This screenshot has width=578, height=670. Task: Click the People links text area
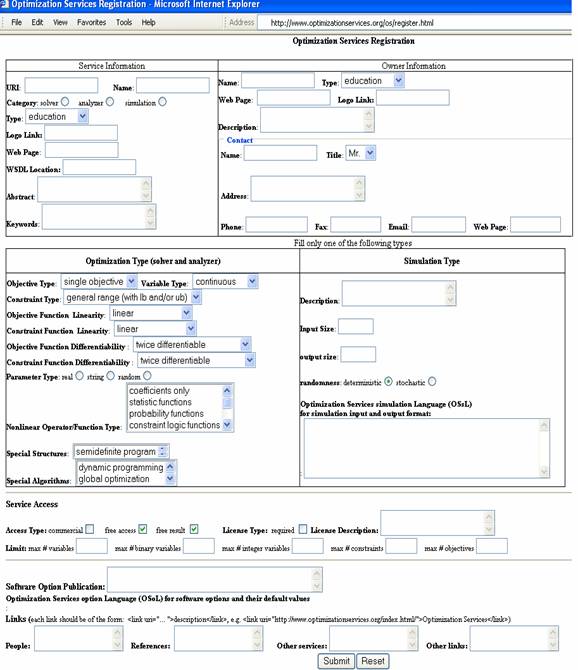pyautogui.click(x=79, y=639)
